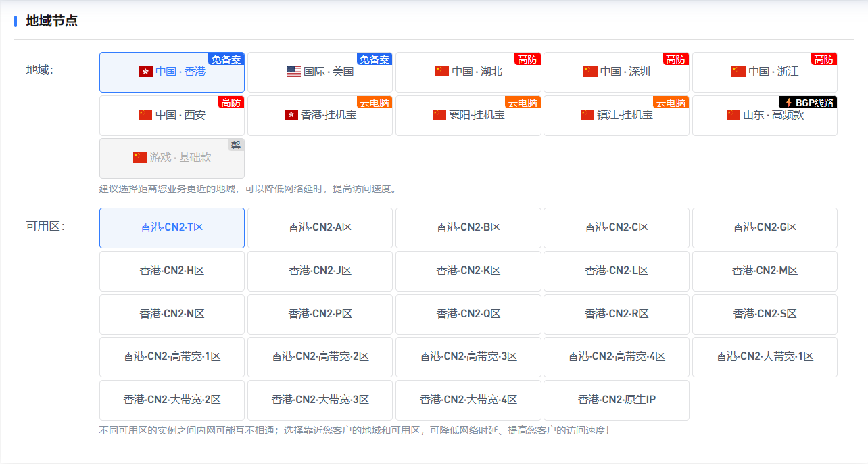Image resolution: width=868 pixels, height=464 pixels.
Task: Select 香港·CN2·大带宽·1区 zone
Action: pyautogui.click(x=765, y=357)
